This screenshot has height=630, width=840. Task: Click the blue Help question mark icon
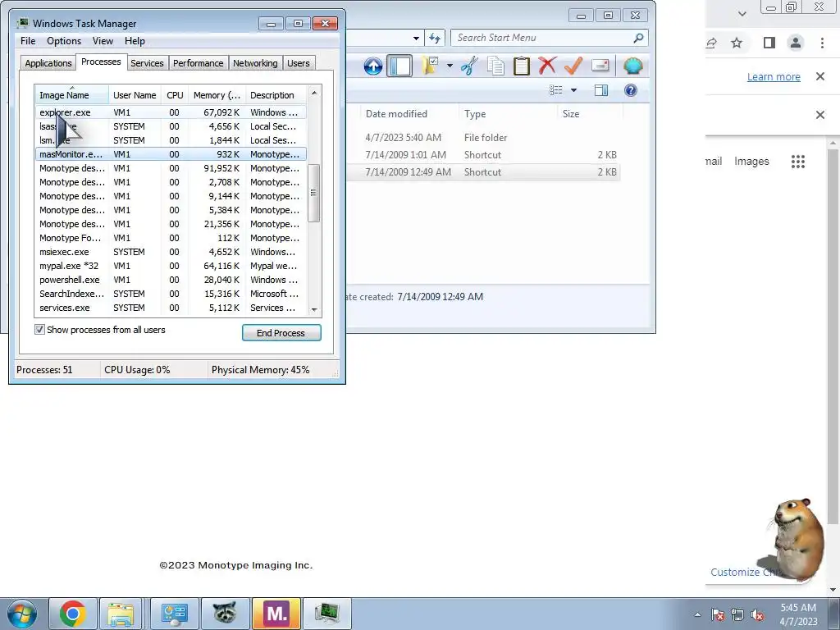631,90
